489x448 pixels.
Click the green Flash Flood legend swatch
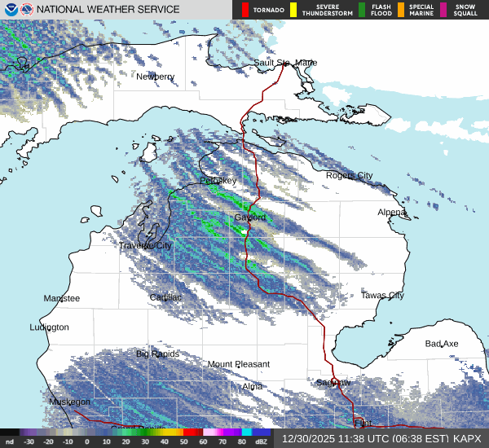click(362, 10)
